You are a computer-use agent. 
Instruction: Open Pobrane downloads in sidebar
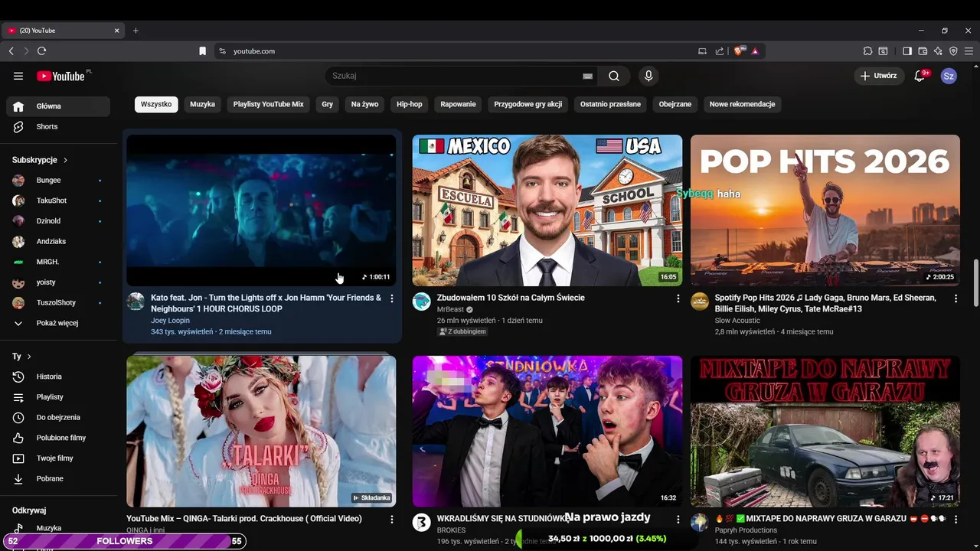coord(58,478)
